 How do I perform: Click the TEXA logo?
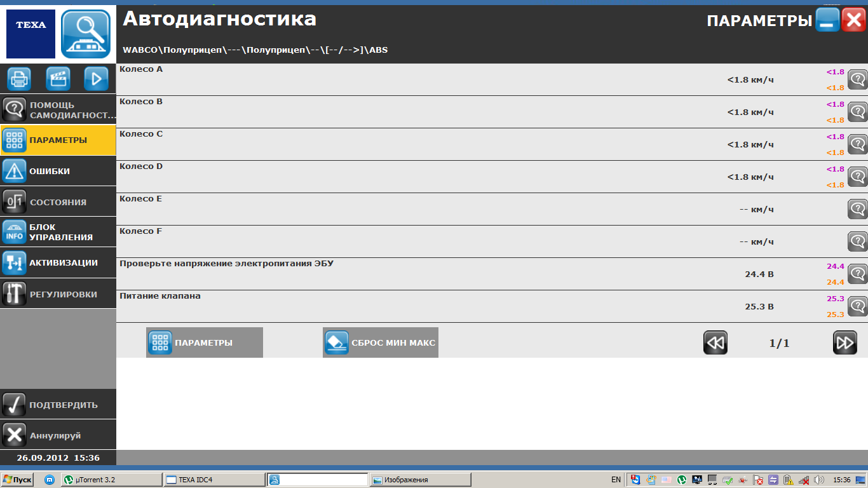[x=31, y=34]
